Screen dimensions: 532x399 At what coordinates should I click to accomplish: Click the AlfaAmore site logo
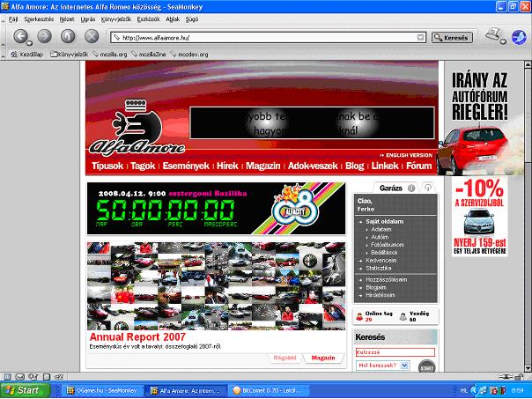click(x=137, y=128)
